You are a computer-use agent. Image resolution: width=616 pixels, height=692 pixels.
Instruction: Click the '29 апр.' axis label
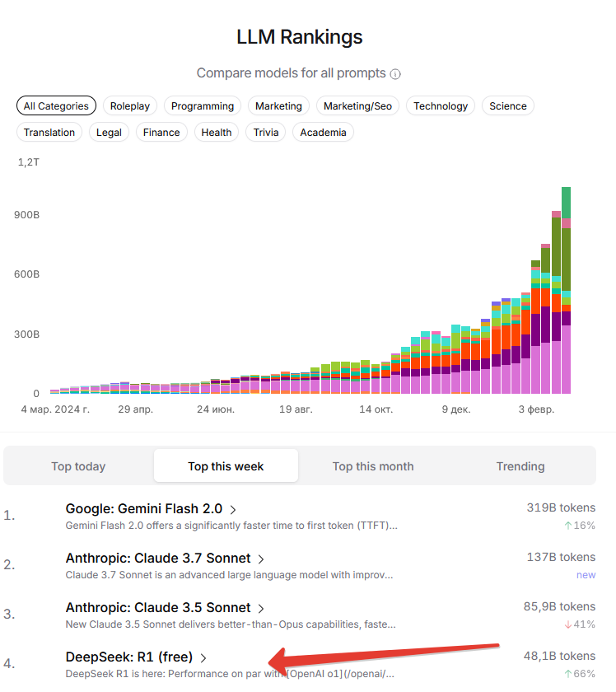pos(135,409)
